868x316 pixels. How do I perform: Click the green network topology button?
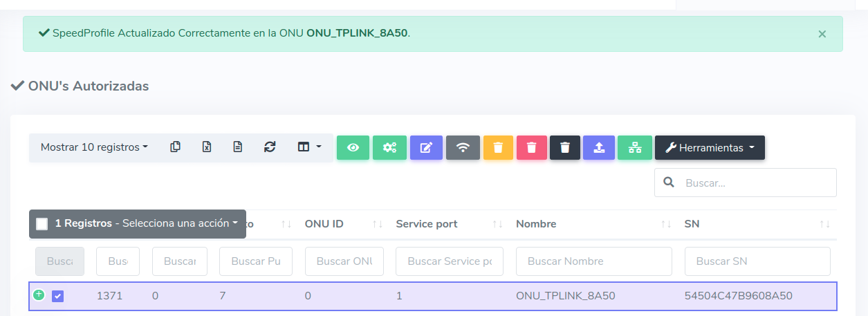coord(634,148)
